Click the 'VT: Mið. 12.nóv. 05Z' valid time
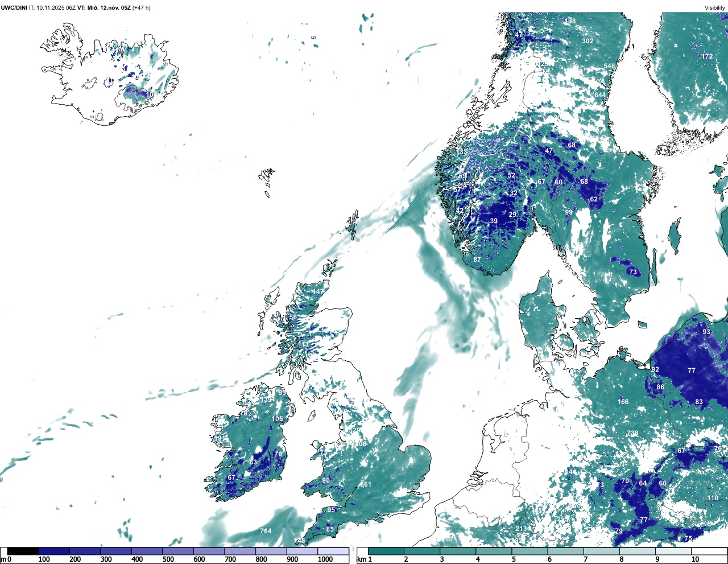This screenshot has height=564, width=728. (104, 7)
